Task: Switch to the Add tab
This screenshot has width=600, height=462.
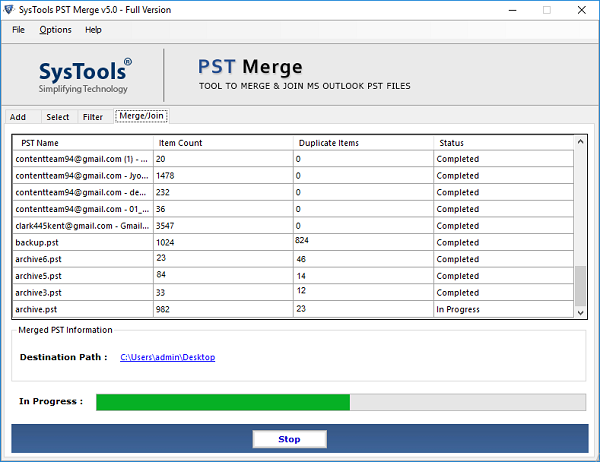Action: 18,117
